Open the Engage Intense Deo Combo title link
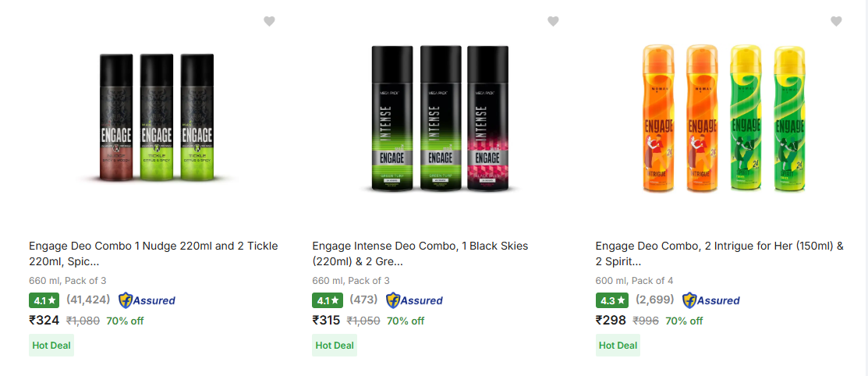The width and height of the screenshot is (868, 376). pyautogui.click(x=437, y=254)
